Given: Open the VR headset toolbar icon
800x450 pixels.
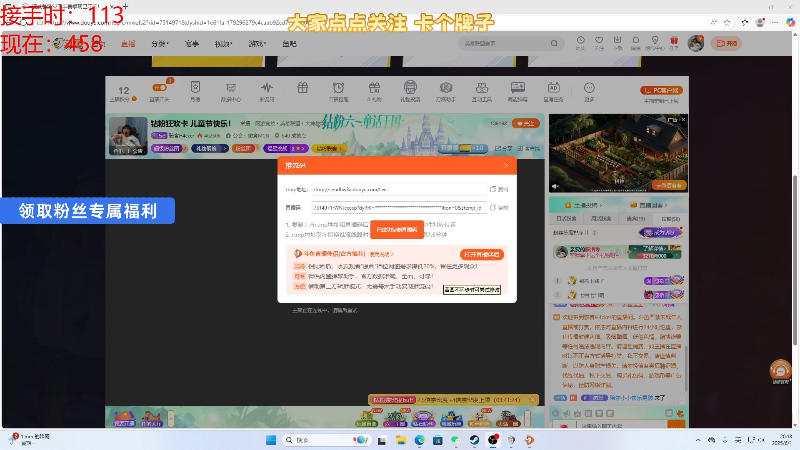Looking at the screenshot, I should coord(410,87).
